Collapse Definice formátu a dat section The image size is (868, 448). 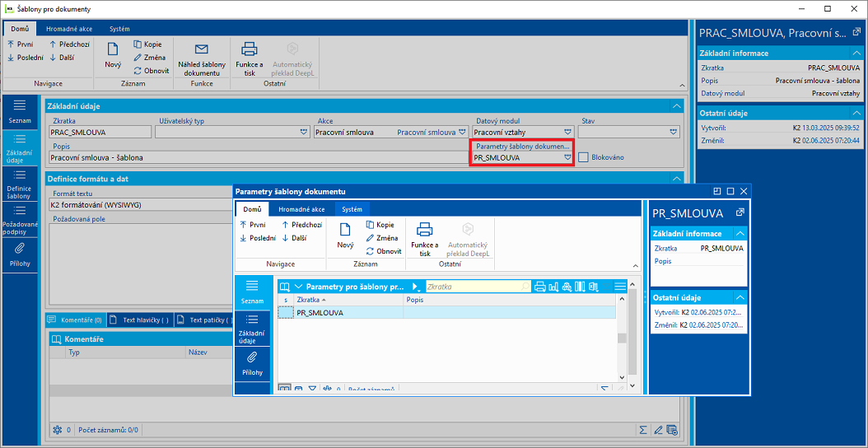coord(675,179)
